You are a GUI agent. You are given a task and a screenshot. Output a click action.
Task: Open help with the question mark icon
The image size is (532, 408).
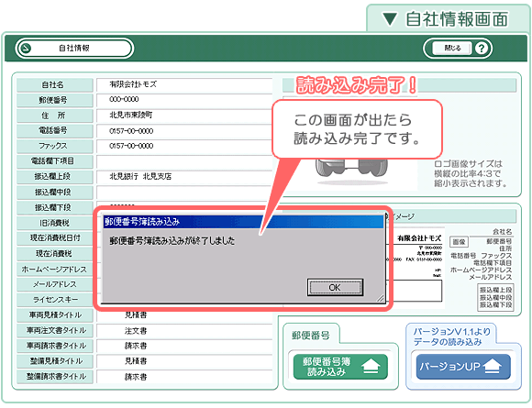coord(482,49)
